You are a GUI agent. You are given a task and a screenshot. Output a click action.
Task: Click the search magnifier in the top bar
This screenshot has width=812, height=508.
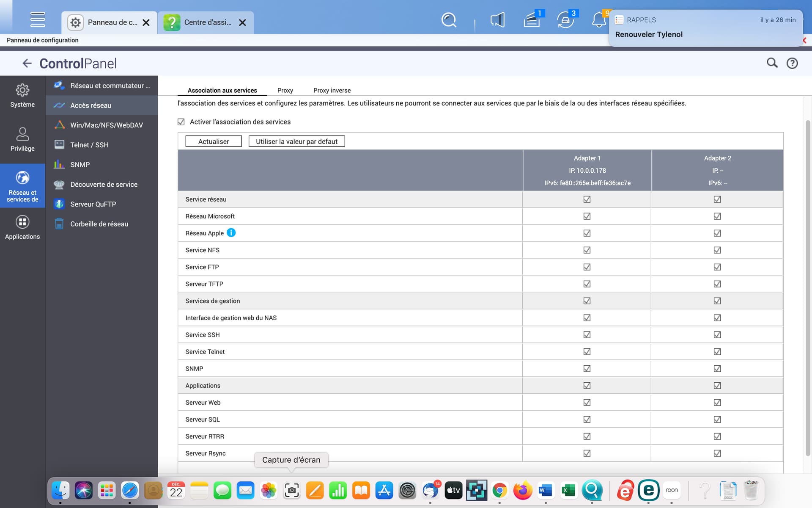pyautogui.click(x=449, y=20)
